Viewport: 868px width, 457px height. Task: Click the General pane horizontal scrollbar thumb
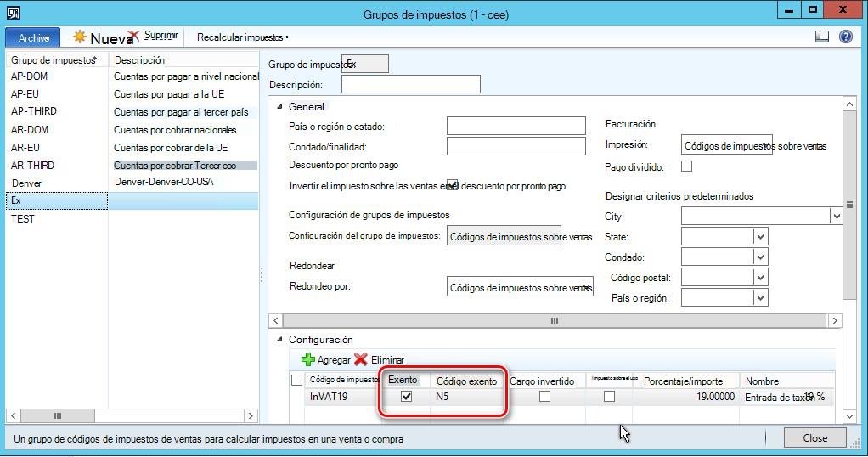(554, 321)
